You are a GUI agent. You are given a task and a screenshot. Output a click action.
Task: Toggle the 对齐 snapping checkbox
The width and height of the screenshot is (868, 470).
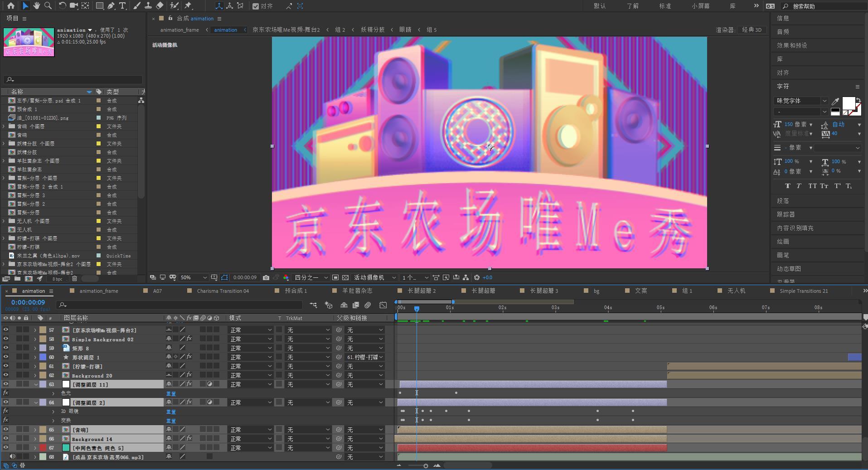click(256, 6)
